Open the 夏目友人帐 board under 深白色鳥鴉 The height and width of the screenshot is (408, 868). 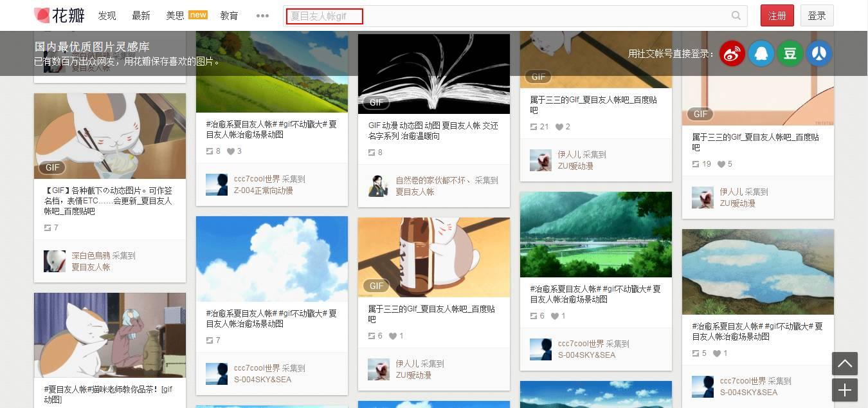point(91,267)
